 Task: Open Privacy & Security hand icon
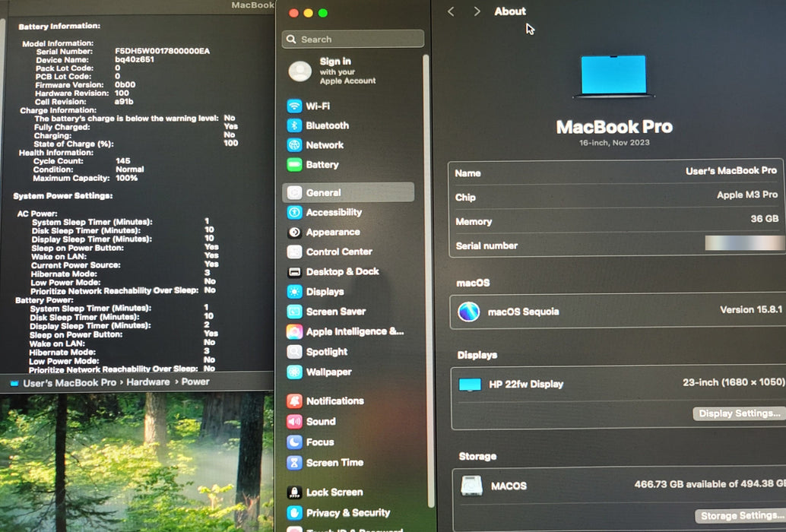point(294,513)
